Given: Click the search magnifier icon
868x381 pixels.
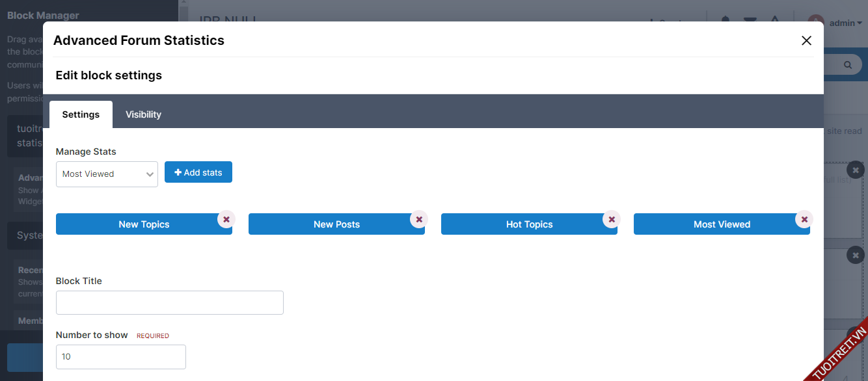Looking at the screenshot, I should click(847, 65).
